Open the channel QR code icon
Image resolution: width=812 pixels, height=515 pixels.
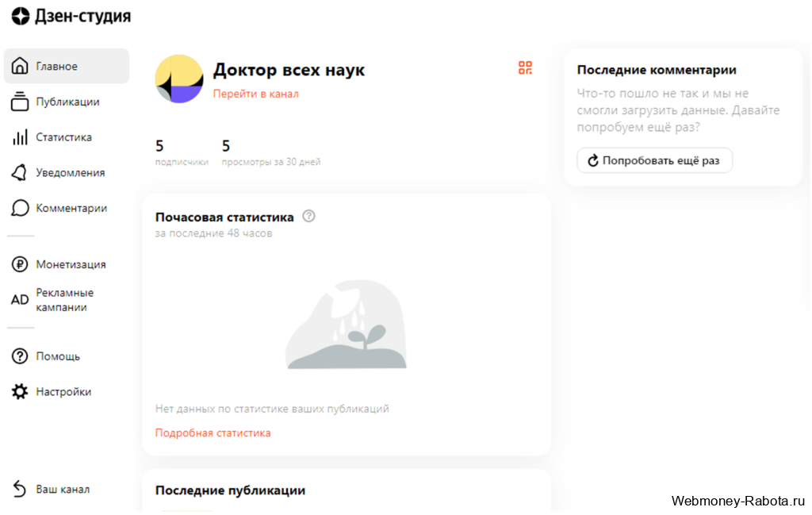(x=525, y=67)
